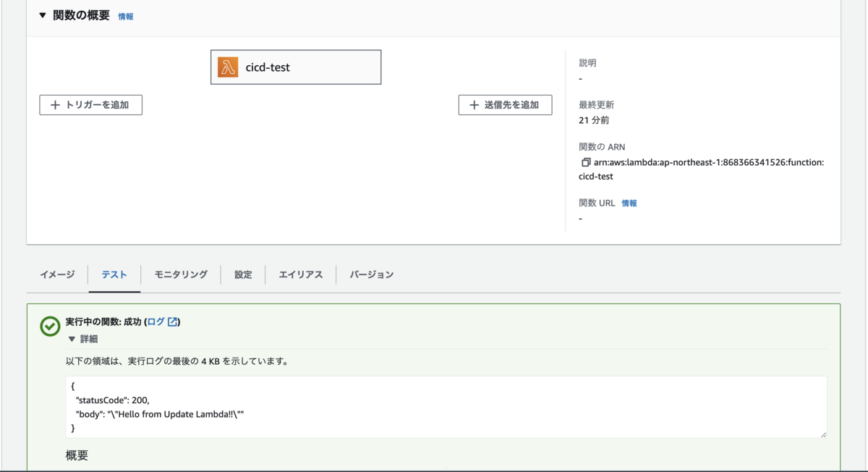The image size is (868, 472).
Task: Click the トリガーを追加 button
Action: tap(90, 105)
